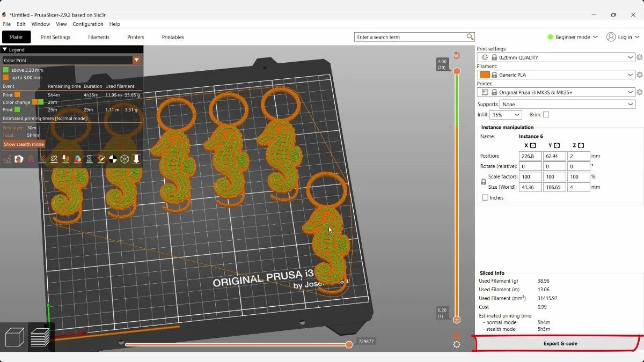Open filament settings gear beside Generic PLA
Image resolution: width=644 pixels, height=362 pixels.
coord(639,75)
